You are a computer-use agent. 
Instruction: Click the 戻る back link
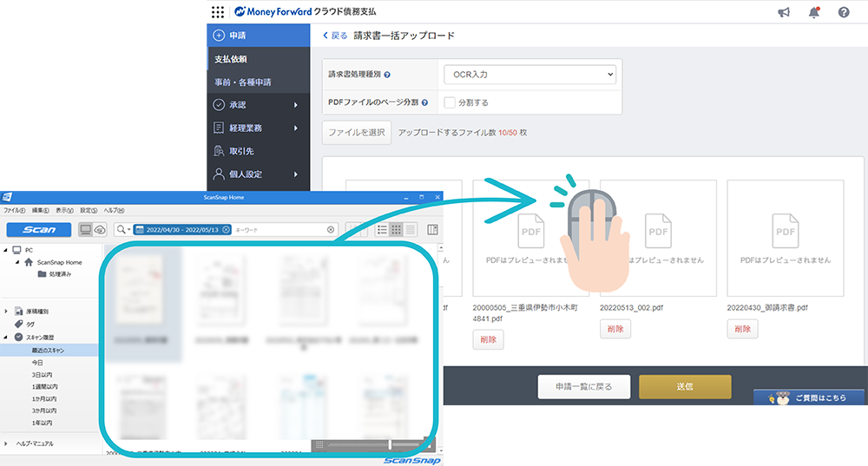click(335, 36)
